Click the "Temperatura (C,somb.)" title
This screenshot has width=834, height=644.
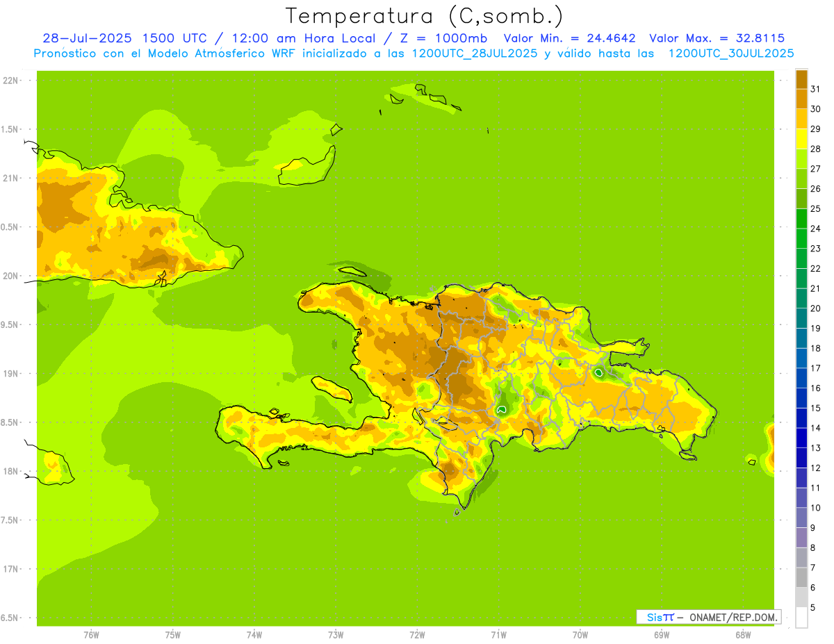click(x=425, y=15)
